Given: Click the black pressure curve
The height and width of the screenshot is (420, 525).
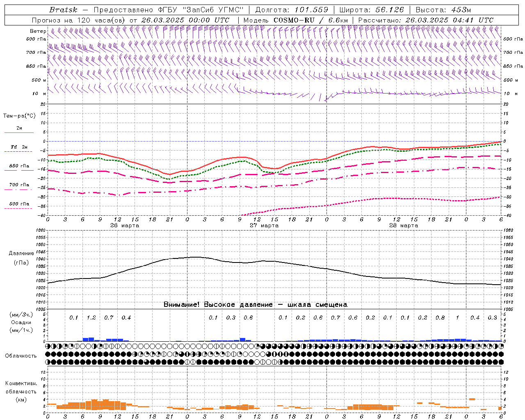Looking at the screenshot, I should [275, 261].
